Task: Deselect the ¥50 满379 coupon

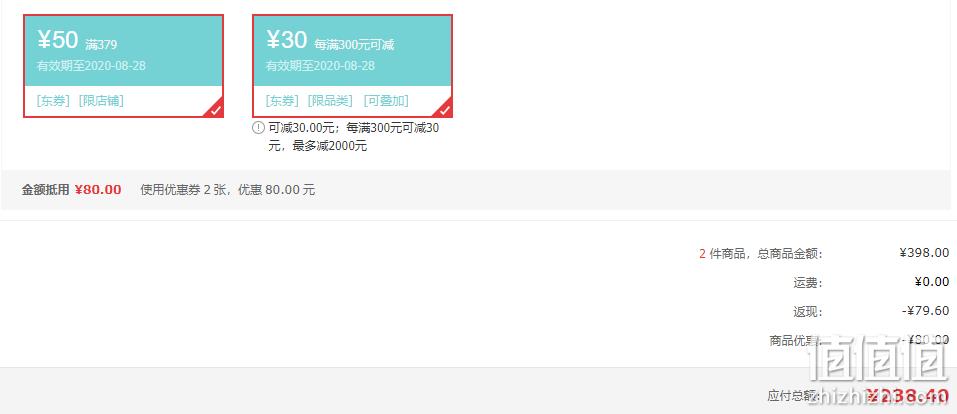Action: tap(123, 66)
